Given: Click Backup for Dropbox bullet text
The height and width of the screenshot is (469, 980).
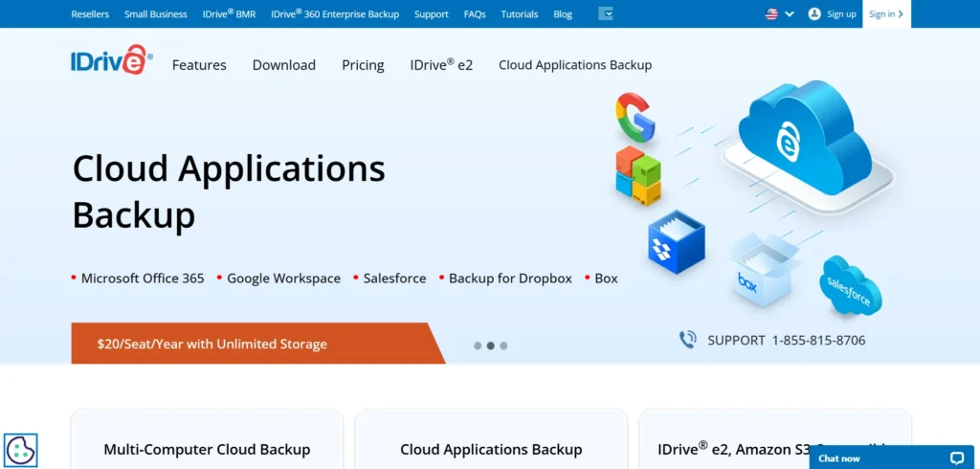Looking at the screenshot, I should coord(511,279).
